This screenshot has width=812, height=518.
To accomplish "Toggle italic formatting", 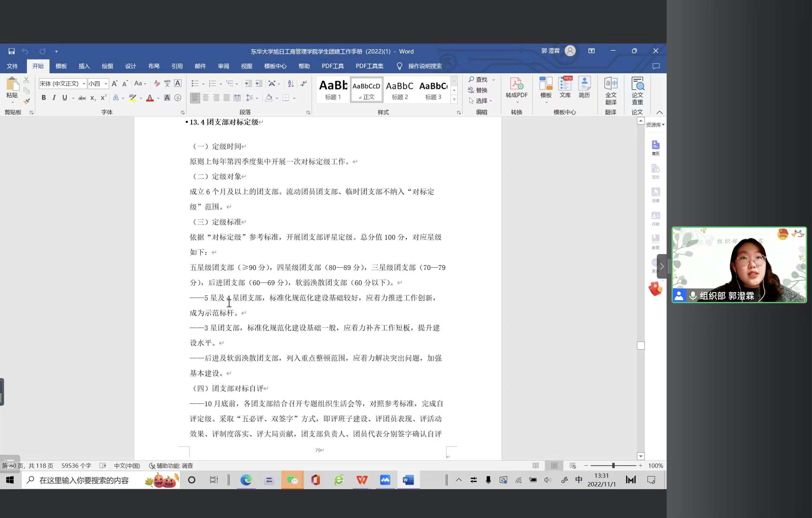I will tap(54, 98).
